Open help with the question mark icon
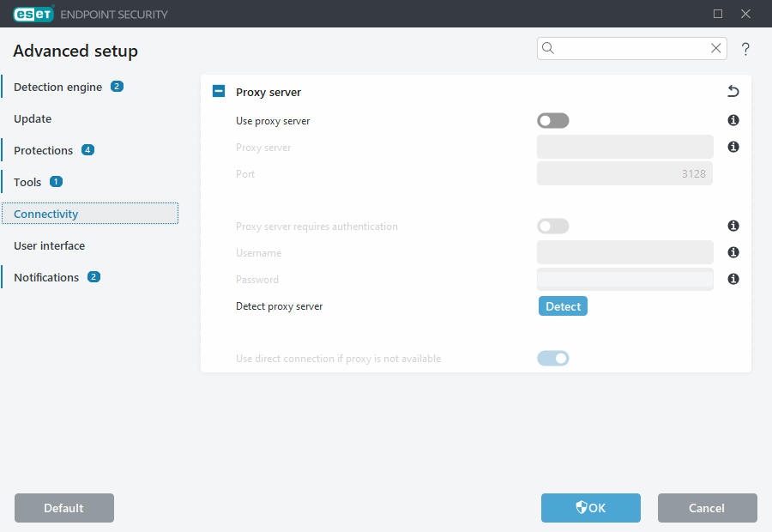The height and width of the screenshot is (532, 772). [x=745, y=50]
